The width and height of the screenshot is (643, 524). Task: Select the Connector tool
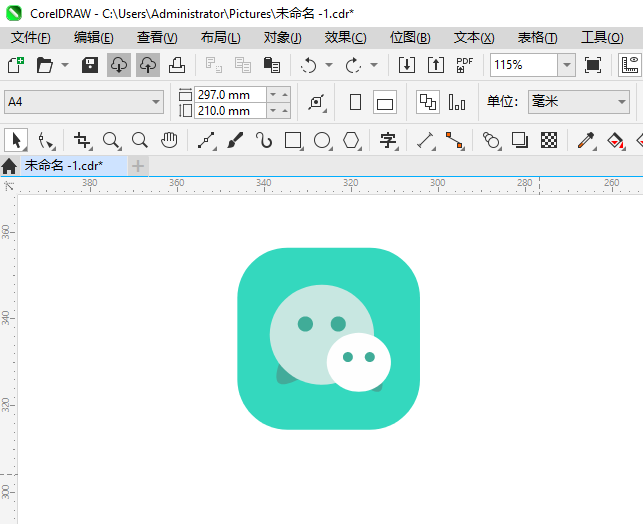(455, 140)
